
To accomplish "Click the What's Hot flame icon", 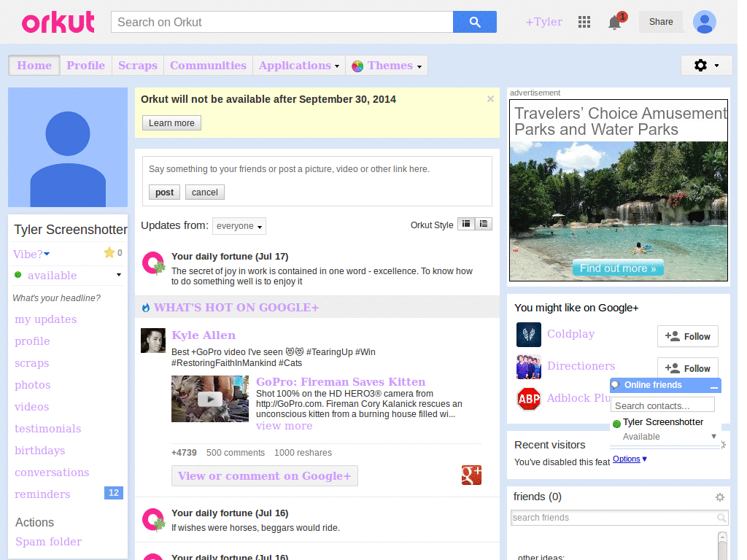I will (146, 308).
